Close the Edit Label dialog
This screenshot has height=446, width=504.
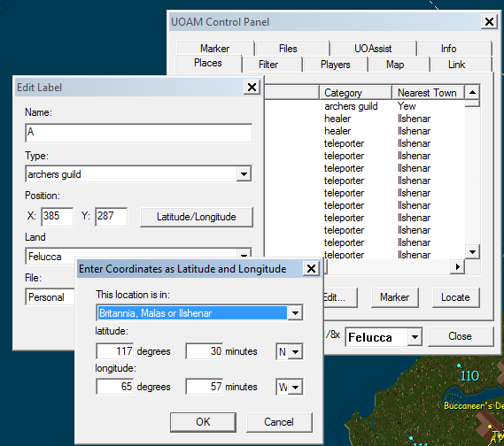point(252,87)
